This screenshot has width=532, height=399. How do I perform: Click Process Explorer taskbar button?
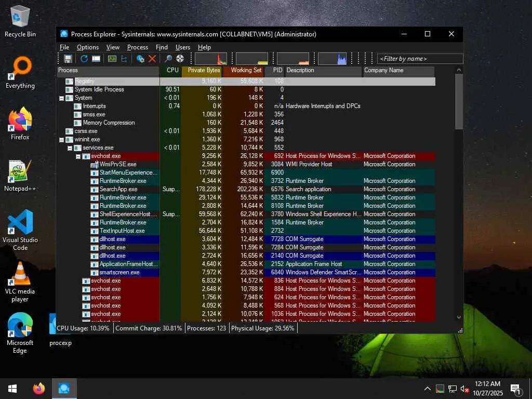click(64, 389)
